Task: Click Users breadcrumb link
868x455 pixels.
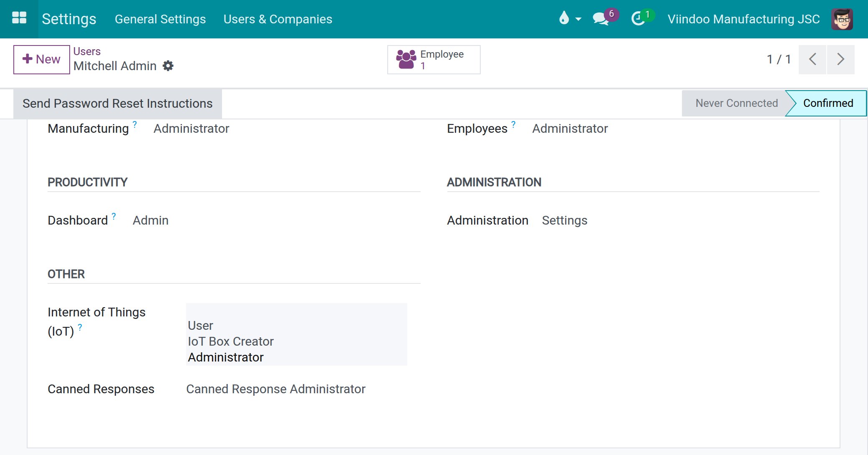Action: pos(87,51)
